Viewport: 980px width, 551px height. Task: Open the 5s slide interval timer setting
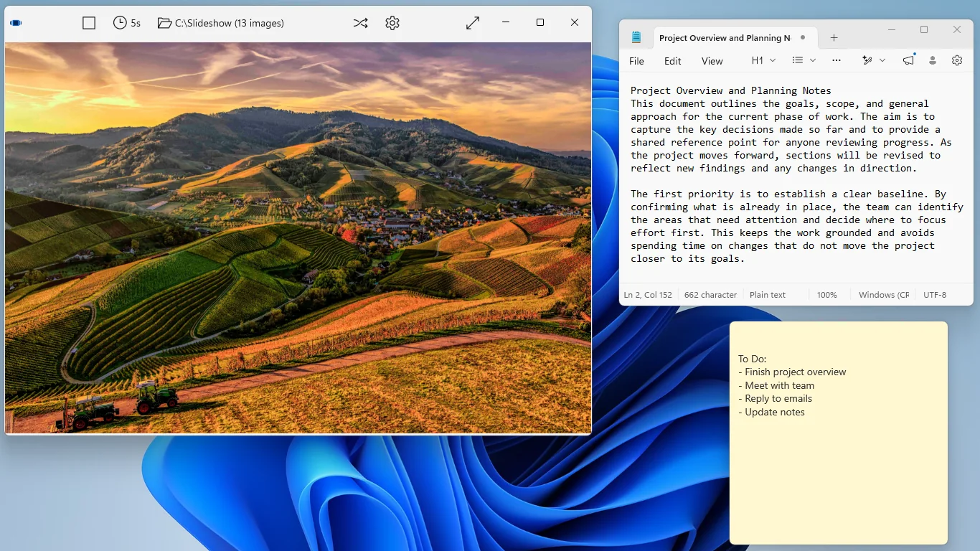pyautogui.click(x=127, y=23)
